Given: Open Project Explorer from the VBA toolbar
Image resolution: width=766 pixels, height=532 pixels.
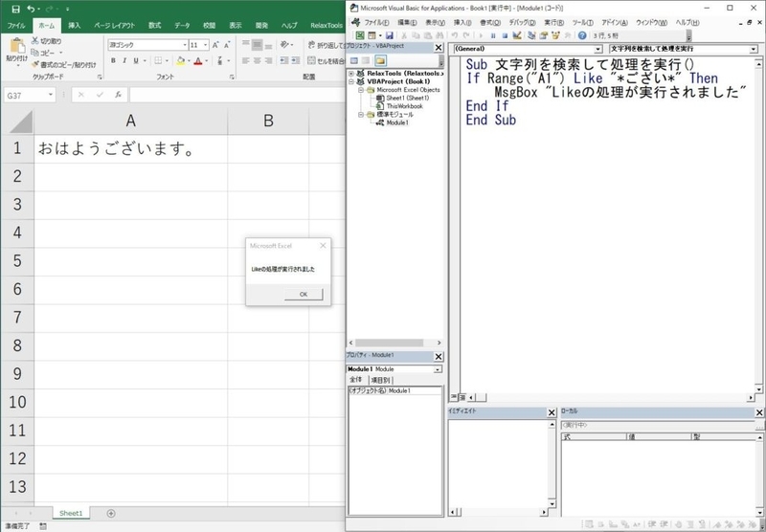Looking at the screenshot, I should 531,35.
